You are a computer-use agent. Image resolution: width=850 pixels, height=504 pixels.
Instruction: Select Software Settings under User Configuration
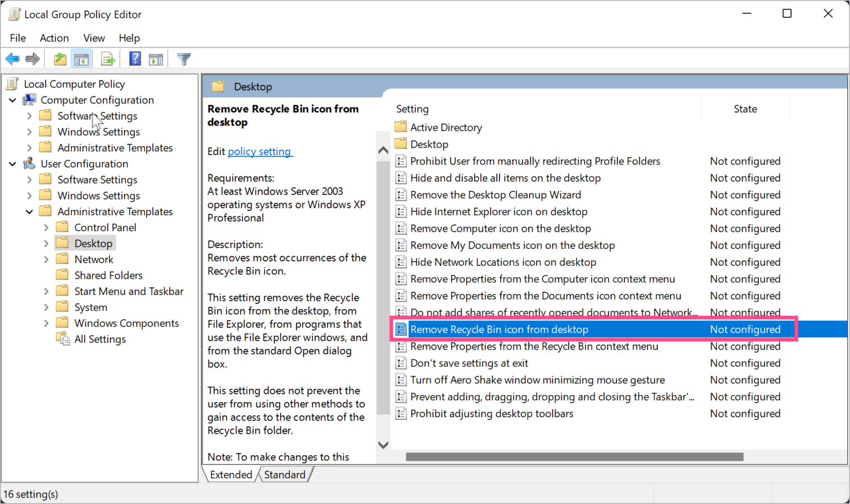point(97,180)
